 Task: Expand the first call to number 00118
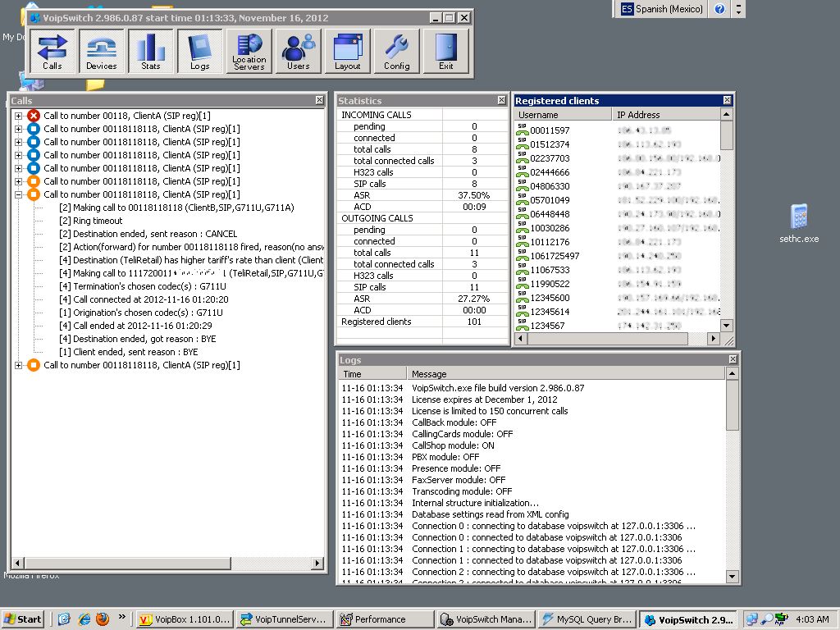coord(18,115)
